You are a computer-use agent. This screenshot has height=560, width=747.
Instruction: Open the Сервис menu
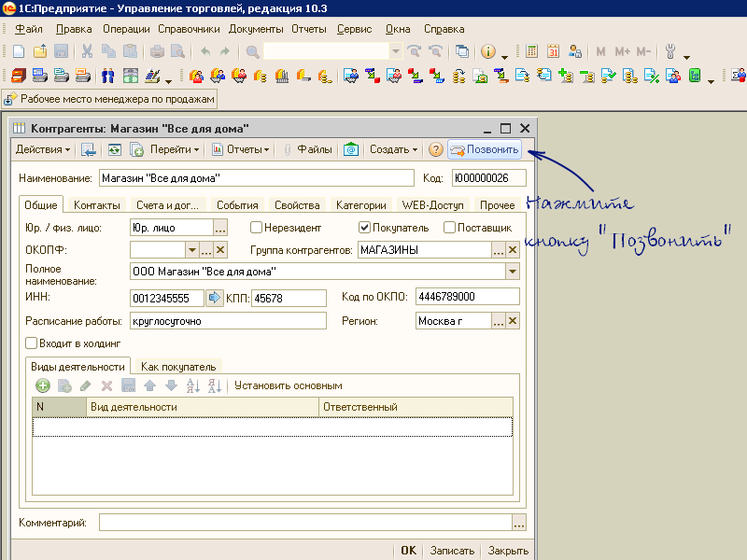pyautogui.click(x=355, y=29)
